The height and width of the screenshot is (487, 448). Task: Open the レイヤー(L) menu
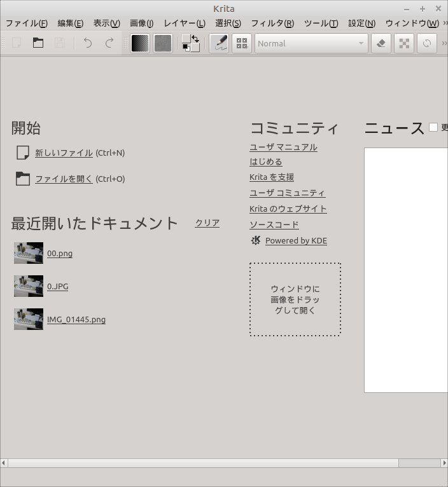pyautogui.click(x=185, y=24)
